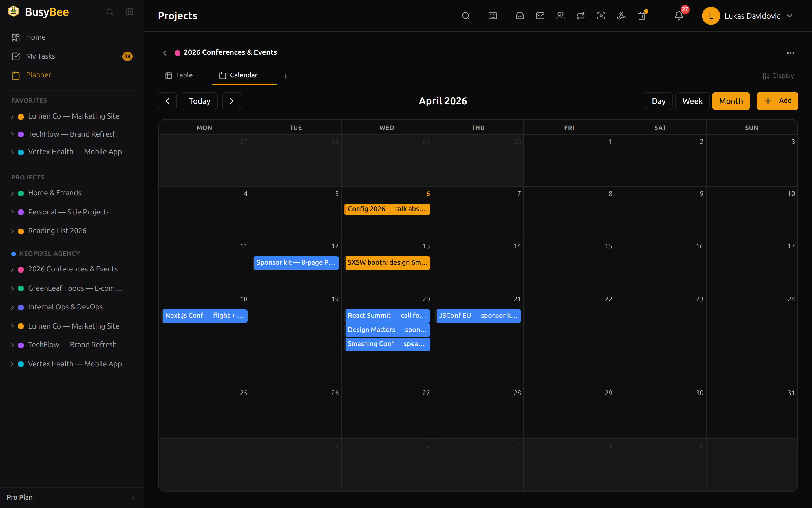Click the sidebar search icon

(x=110, y=12)
